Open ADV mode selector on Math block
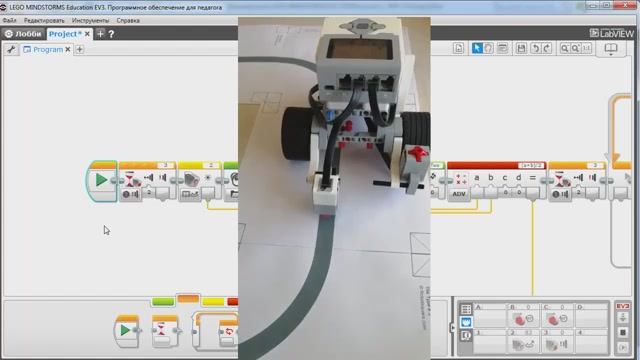 (459, 194)
